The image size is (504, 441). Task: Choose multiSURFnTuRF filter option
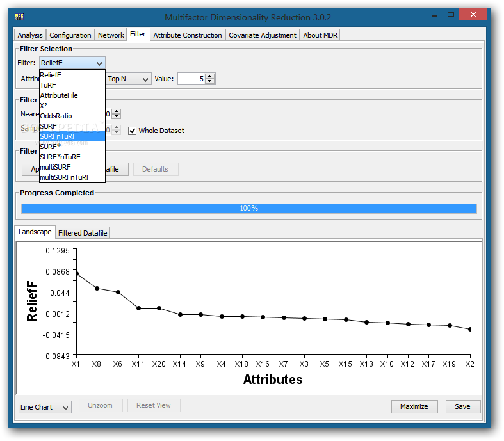click(72, 177)
